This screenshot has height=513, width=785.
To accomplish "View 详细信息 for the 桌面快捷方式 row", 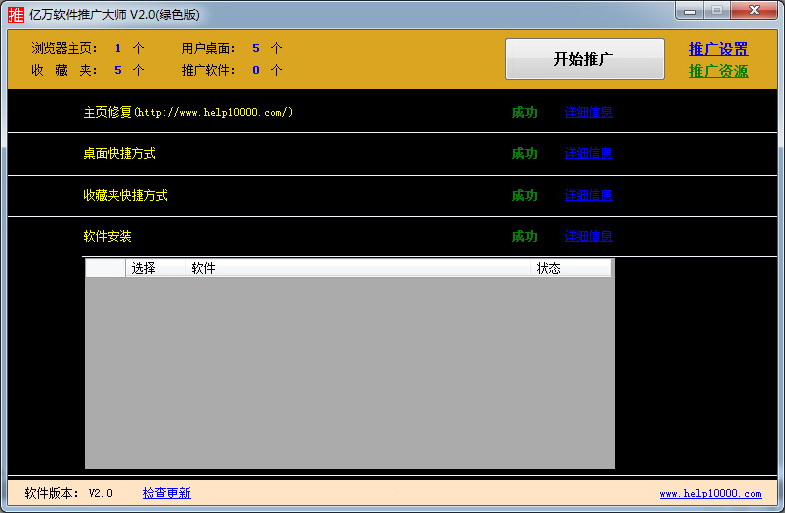I will 588,153.
